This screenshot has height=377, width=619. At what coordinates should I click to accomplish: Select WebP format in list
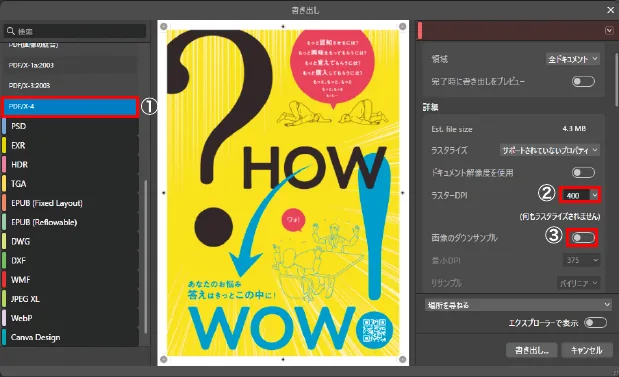tap(69, 318)
